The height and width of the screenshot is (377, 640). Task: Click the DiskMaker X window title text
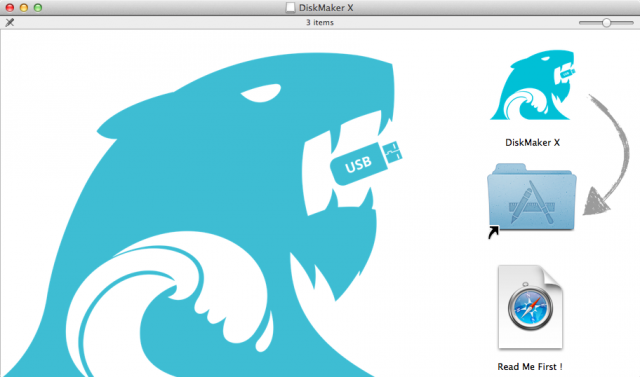tap(326, 7)
